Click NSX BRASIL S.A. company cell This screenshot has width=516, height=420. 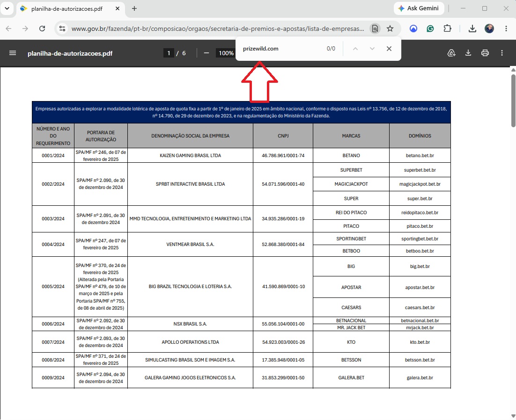pyautogui.click(x=190, y=324)
